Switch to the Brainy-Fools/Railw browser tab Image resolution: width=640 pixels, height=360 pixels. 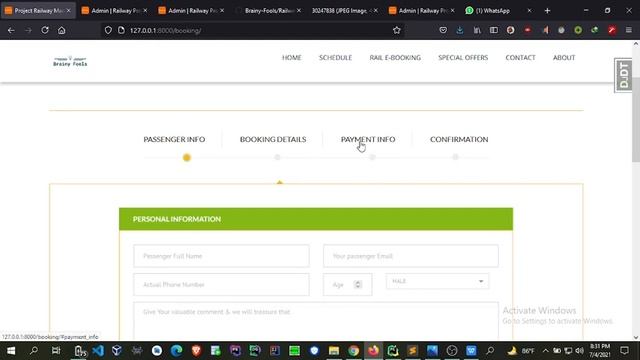click(269, 11)
